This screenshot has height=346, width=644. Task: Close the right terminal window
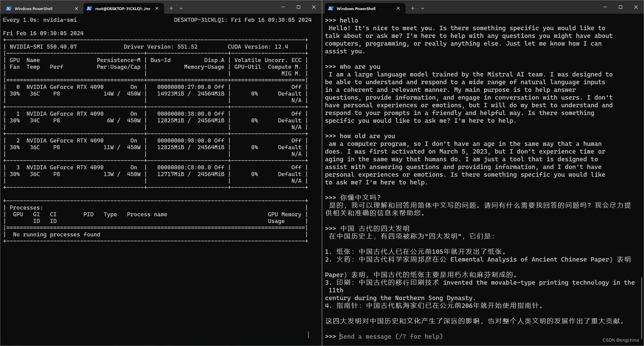point(636,7)
